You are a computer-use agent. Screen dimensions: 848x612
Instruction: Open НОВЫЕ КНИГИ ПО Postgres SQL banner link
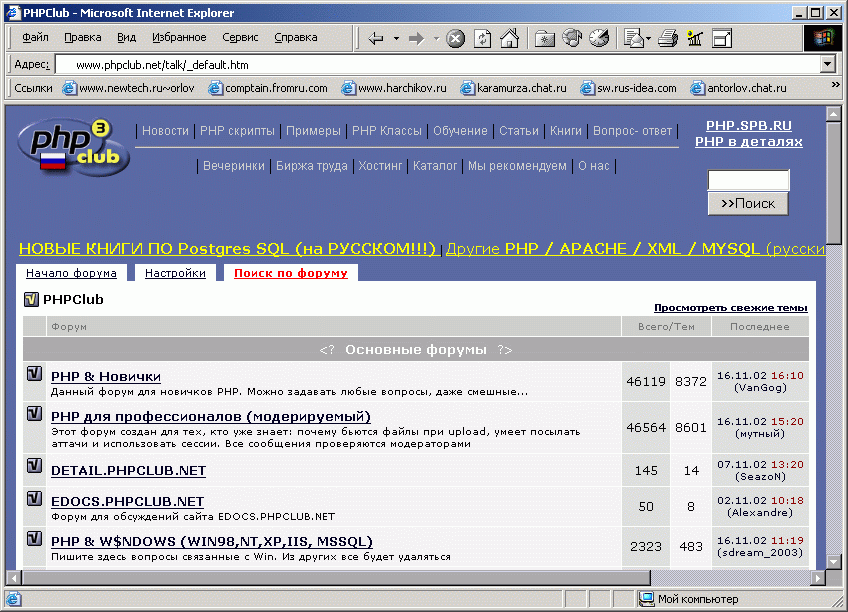tap(228, 249)
